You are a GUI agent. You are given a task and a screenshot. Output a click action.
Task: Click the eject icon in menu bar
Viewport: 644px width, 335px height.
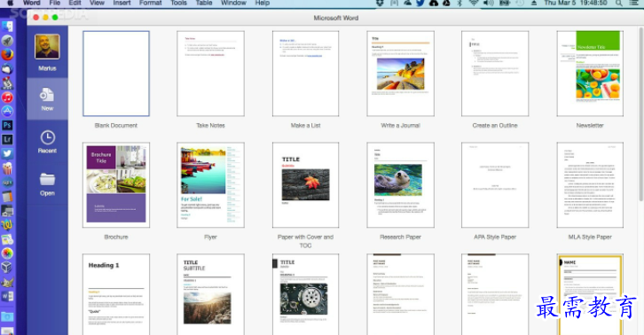pyautogui.click(x=534, y=3)
